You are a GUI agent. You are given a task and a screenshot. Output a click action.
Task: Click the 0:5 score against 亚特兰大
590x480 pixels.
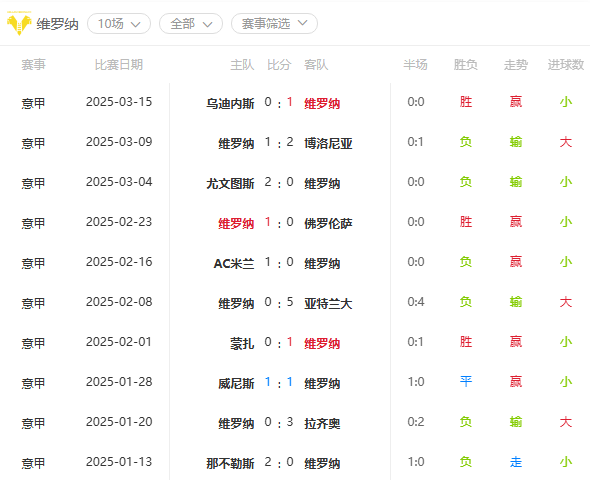click(279, 302)
